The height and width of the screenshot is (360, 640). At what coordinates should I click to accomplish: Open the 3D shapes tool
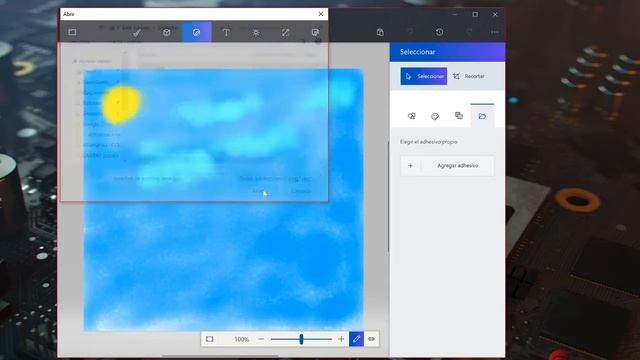(x=167, y=32)
